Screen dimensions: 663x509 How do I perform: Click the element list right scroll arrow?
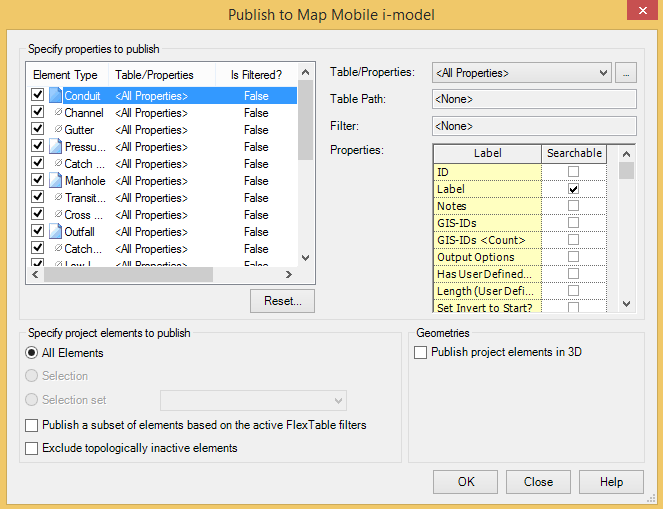pos(289,275)
